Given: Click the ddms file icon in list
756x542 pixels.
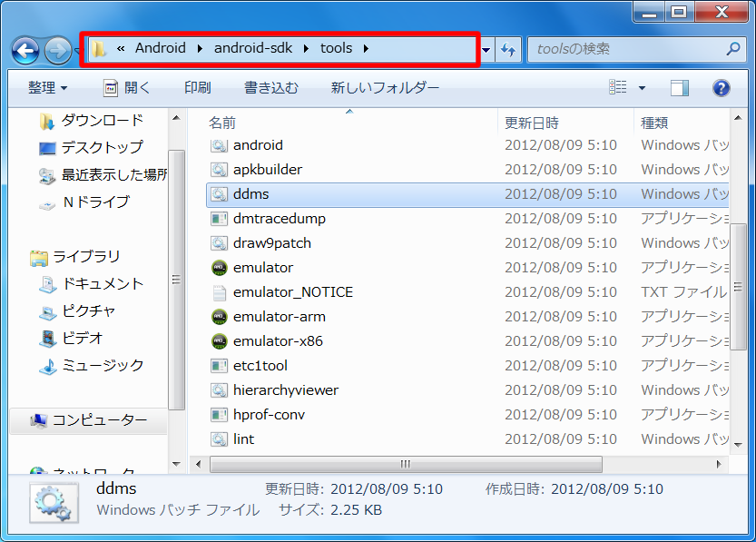Looking at the screenshot, I should [219, 194].
